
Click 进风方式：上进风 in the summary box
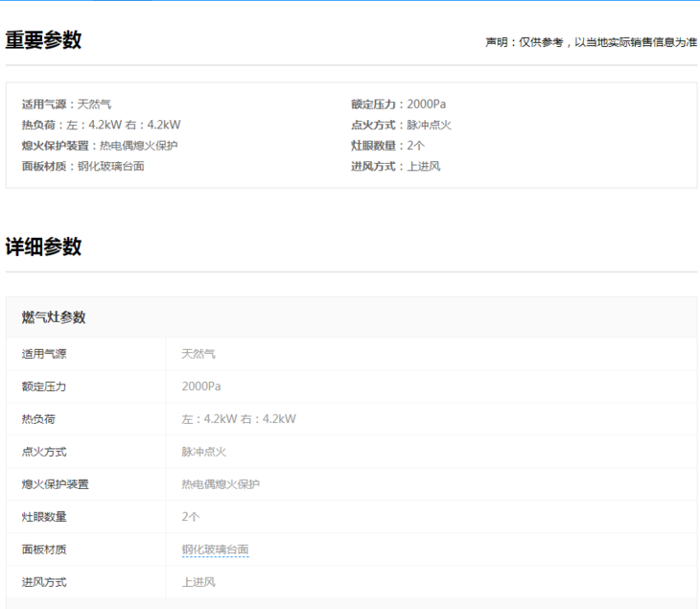click(395, 166)
